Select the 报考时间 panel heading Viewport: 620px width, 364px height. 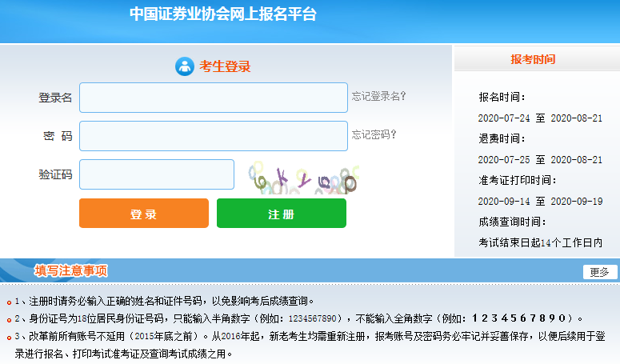(x=533, y=59)
